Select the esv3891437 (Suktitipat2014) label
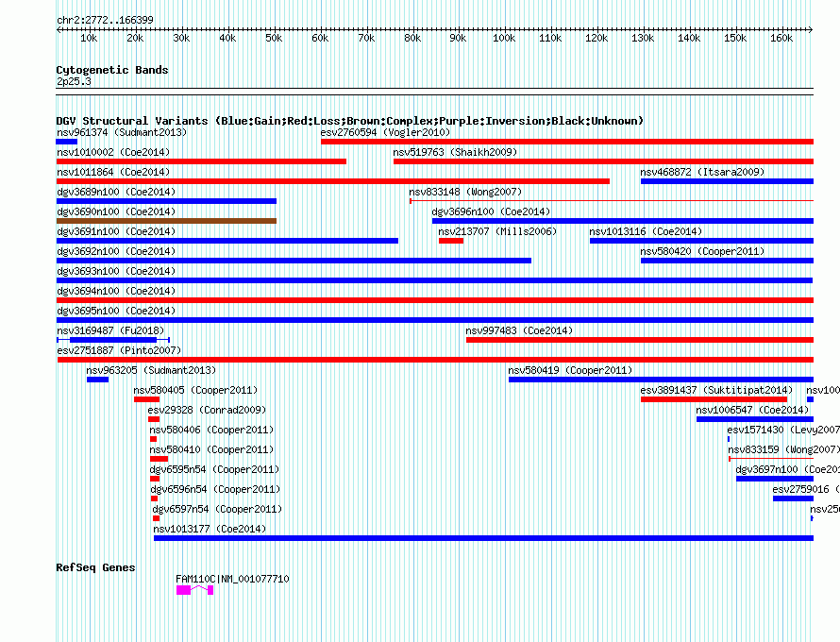Image resolution: width=840 pixels, height=642 pixels. pyautogui.click(x=716, y=390)
